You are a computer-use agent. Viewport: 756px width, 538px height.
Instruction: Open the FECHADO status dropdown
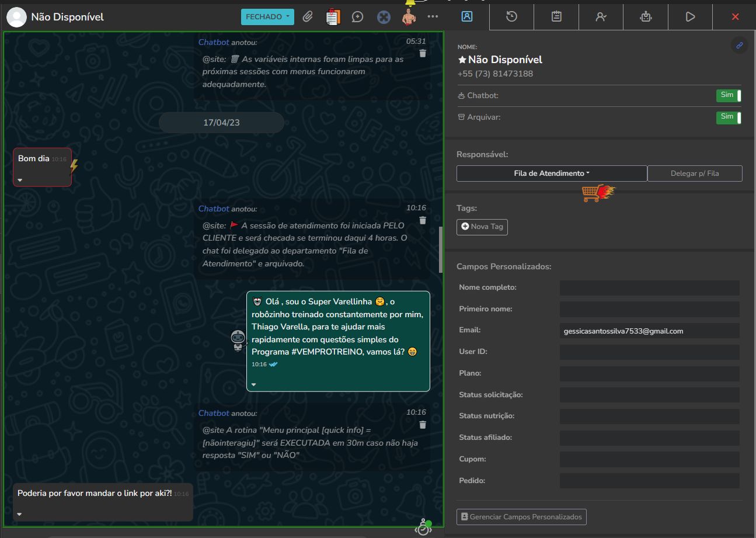[x=267, y=17]
